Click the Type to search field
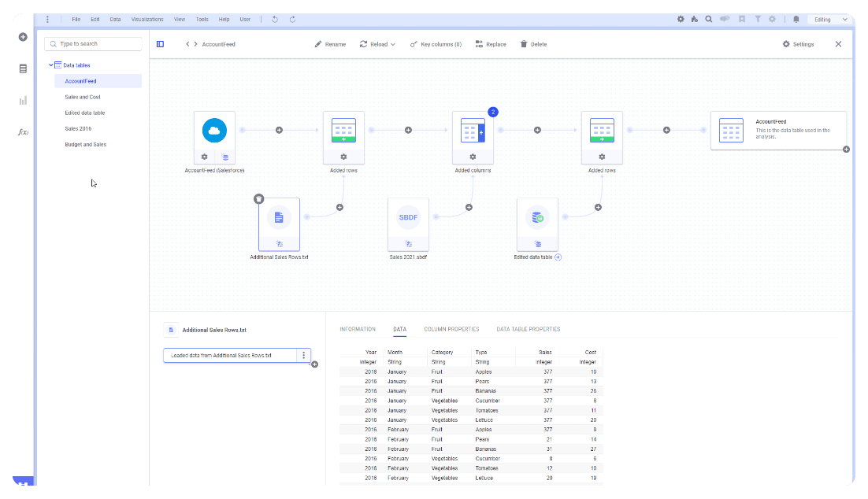 pos(94,44)
